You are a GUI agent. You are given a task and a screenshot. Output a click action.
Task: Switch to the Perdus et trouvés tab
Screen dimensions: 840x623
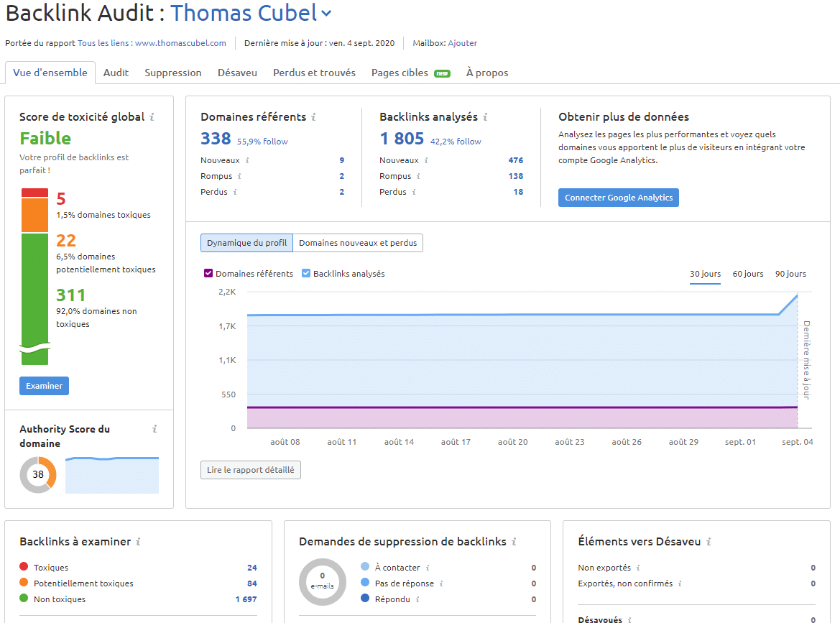click(x=315, y=73)
